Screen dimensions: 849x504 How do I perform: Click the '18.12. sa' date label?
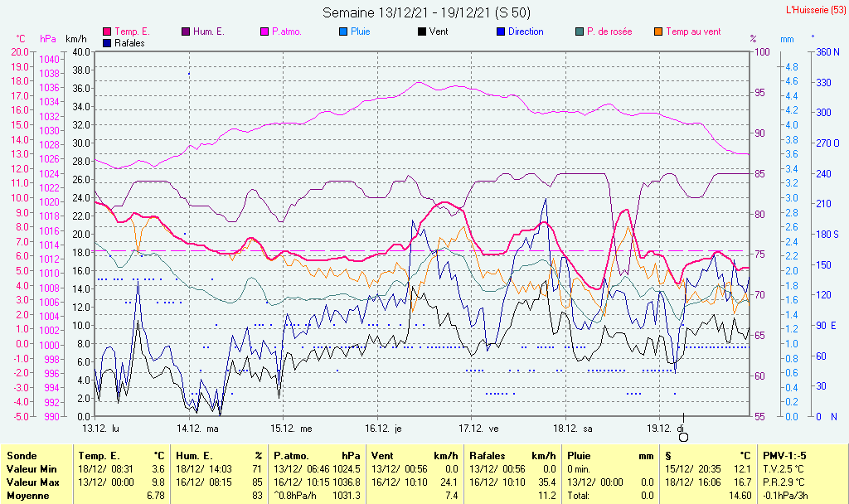pos(573,429)
